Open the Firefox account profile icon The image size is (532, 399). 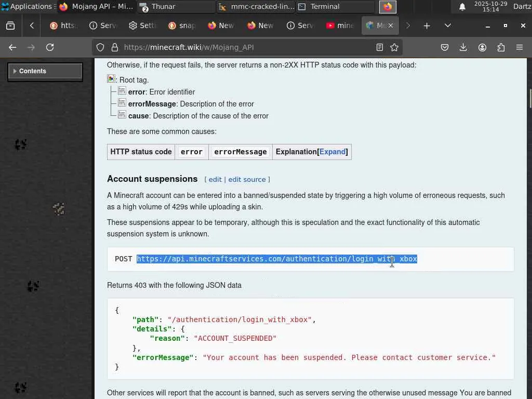point(482,47)
